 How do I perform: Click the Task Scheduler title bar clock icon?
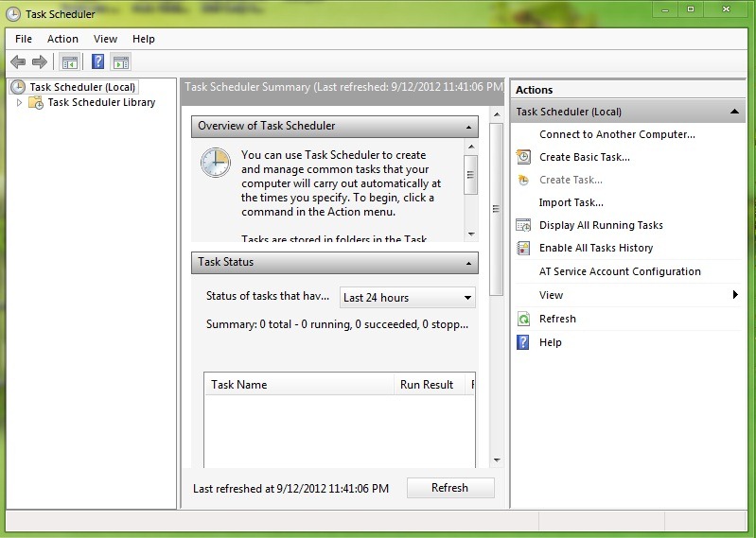[13, 14]
